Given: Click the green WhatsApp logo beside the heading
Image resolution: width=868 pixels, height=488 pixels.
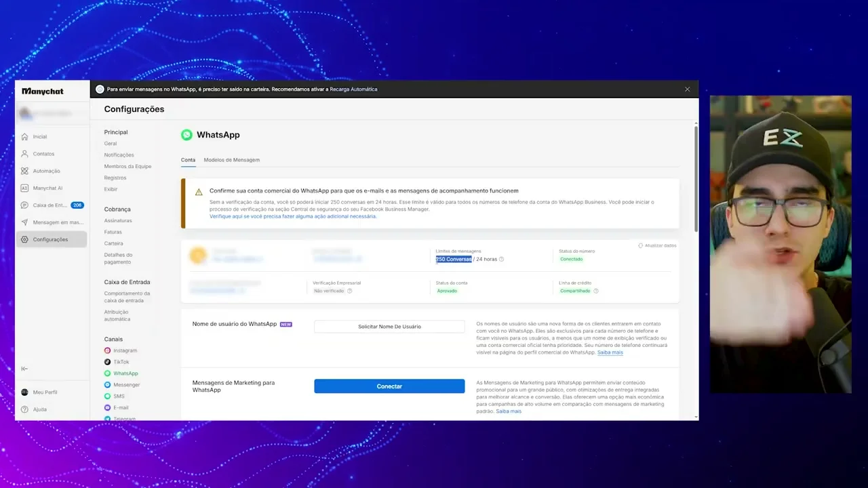Looking at the screenshot, I should click(x=186, y=135).
